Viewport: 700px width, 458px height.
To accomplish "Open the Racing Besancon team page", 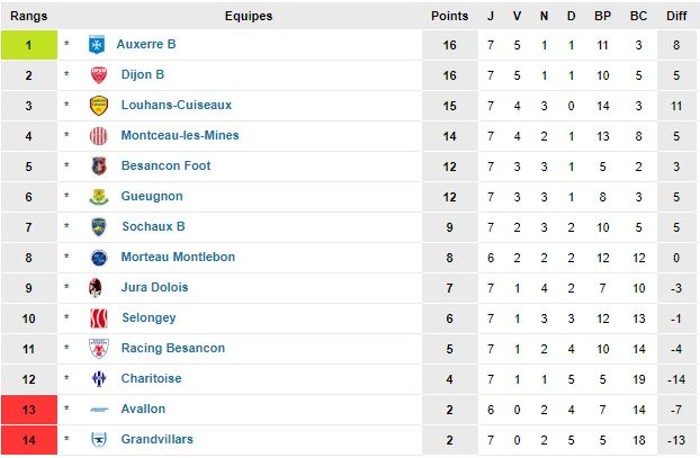I will [173, 348].
